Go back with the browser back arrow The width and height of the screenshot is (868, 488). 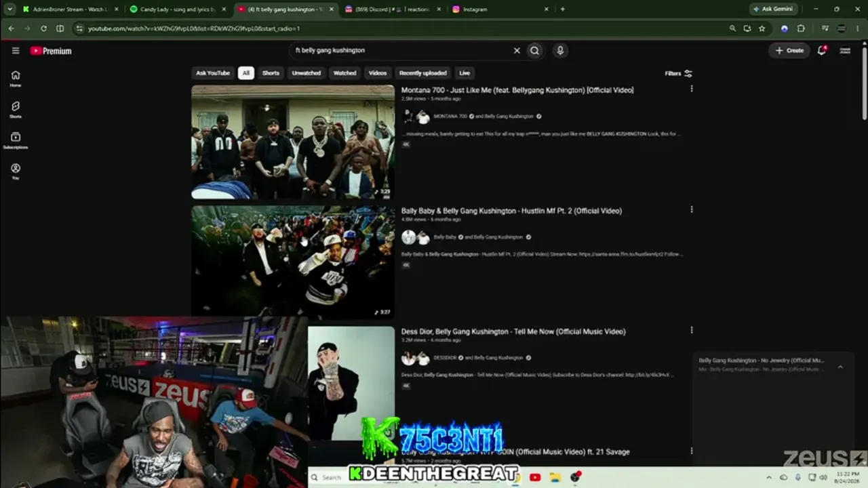[x=11, y=28]
